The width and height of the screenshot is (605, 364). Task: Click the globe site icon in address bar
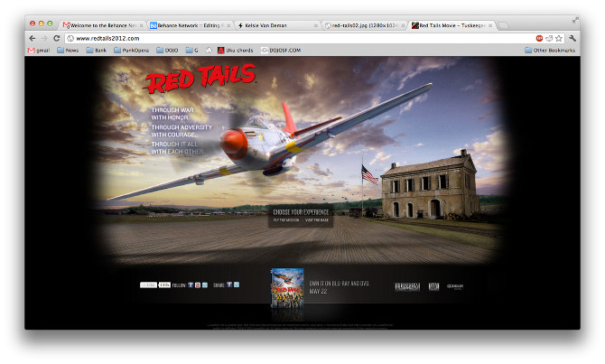(x=70, y=38)
